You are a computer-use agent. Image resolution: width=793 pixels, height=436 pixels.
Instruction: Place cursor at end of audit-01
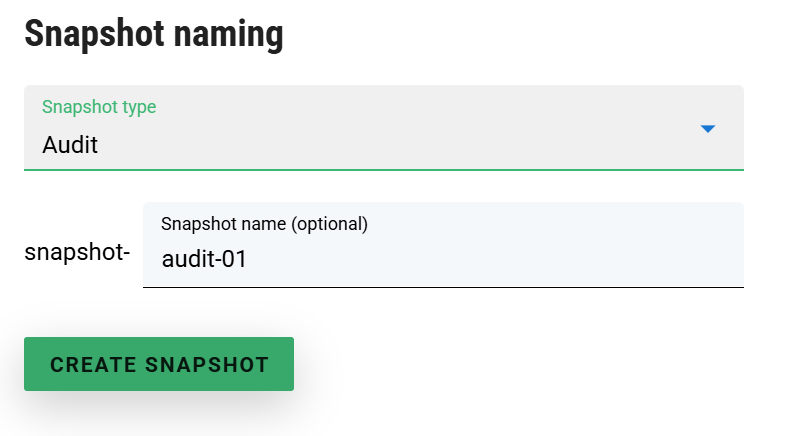click(x=248, y=260)
